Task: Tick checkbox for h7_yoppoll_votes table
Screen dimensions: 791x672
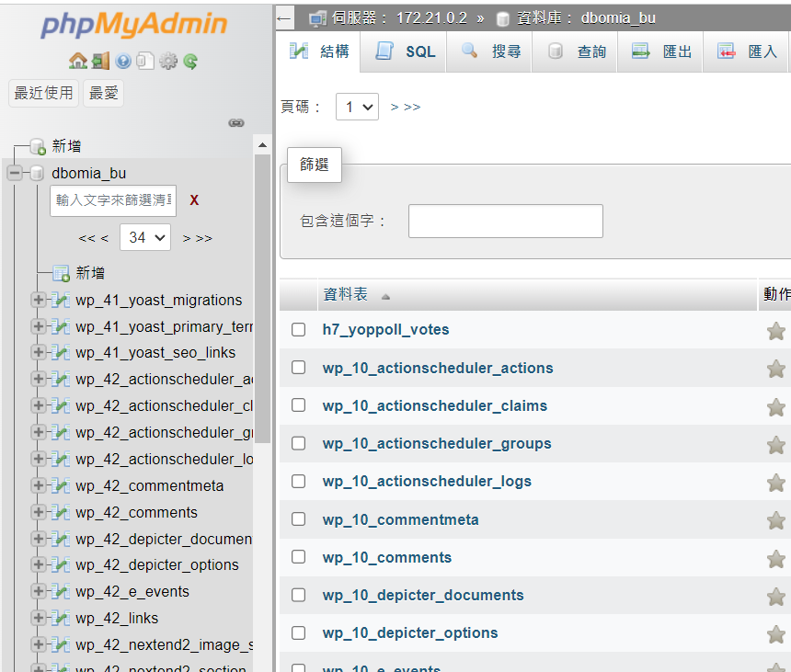Action: (x=298, y=329)
